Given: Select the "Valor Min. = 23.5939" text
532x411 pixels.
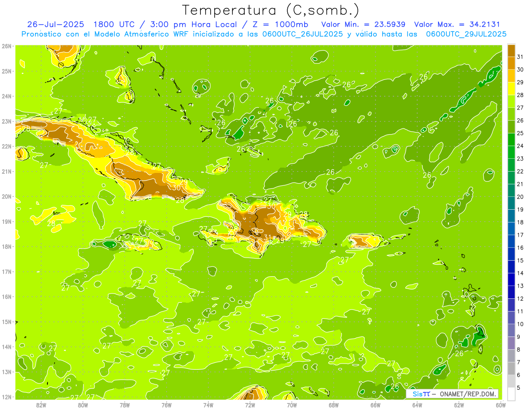Looking at the screenshot, I should (x=363, y=24).
